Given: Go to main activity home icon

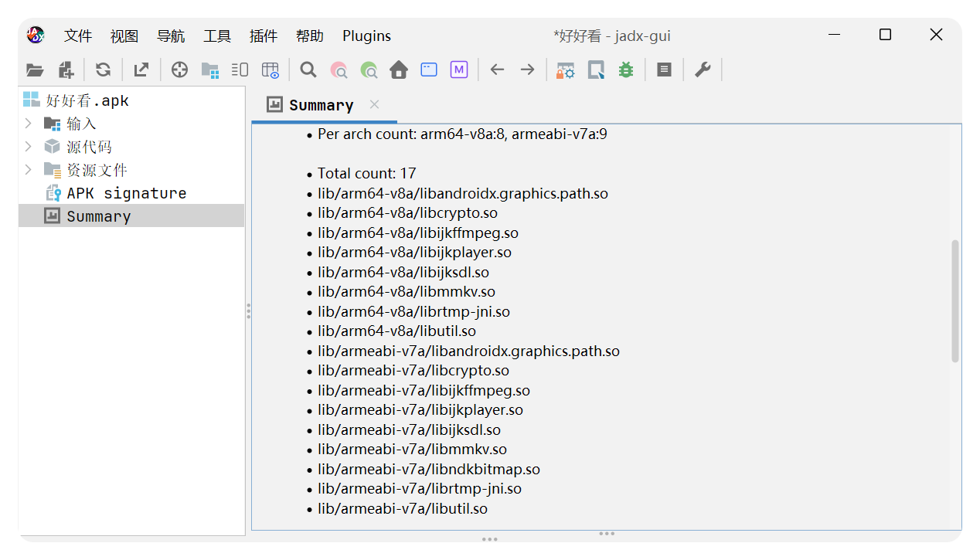Looking at the screenshot, I should [399, 70].
